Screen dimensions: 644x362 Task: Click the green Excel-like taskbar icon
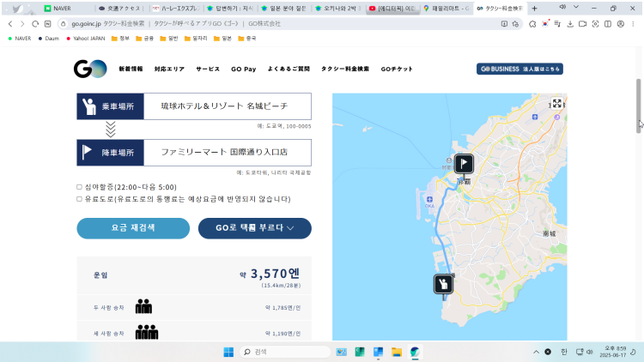tap(360, 352)
